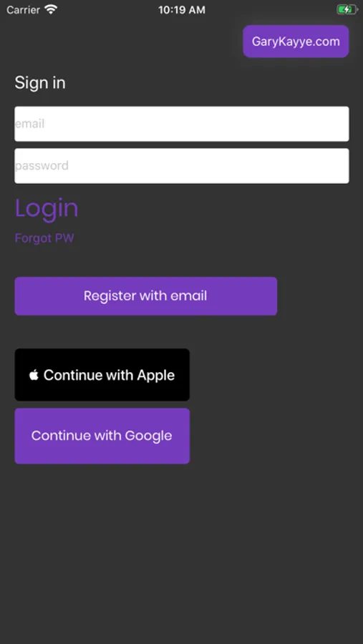
Task: Tap the Apple logo icon
Action: 34,374
